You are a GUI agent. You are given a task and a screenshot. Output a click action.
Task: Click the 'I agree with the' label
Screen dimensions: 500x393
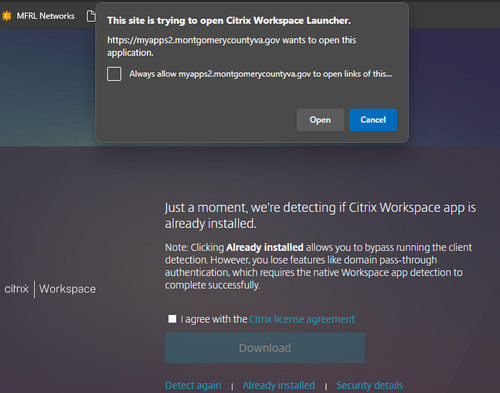point(214,319)
